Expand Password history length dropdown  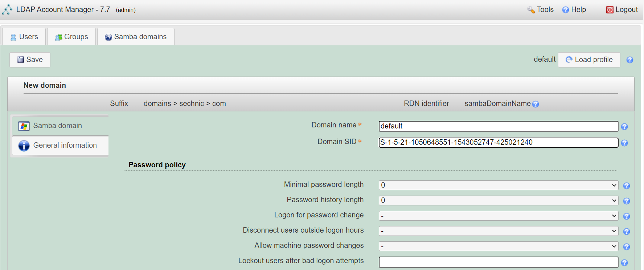[x=499, y=200]
